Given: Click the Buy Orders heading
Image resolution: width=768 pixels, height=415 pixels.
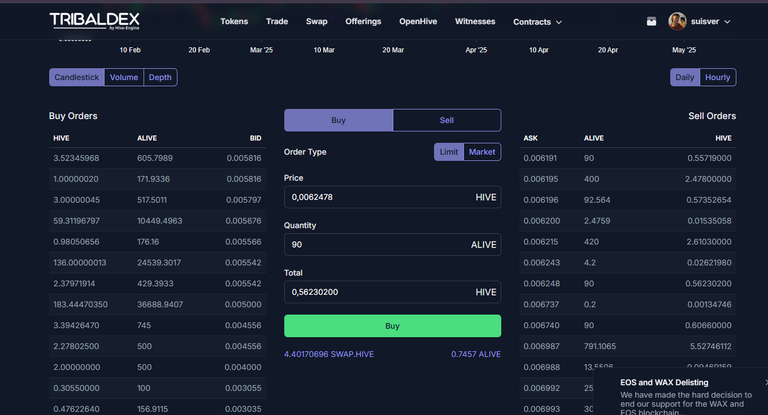Looking at the screenshot, I should [73, 116].
